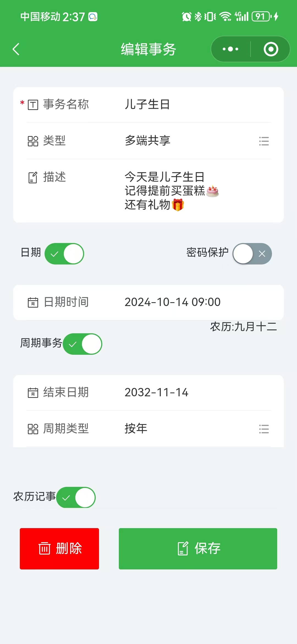Open the mini-program three-dot menu

(x=230, y=49)
